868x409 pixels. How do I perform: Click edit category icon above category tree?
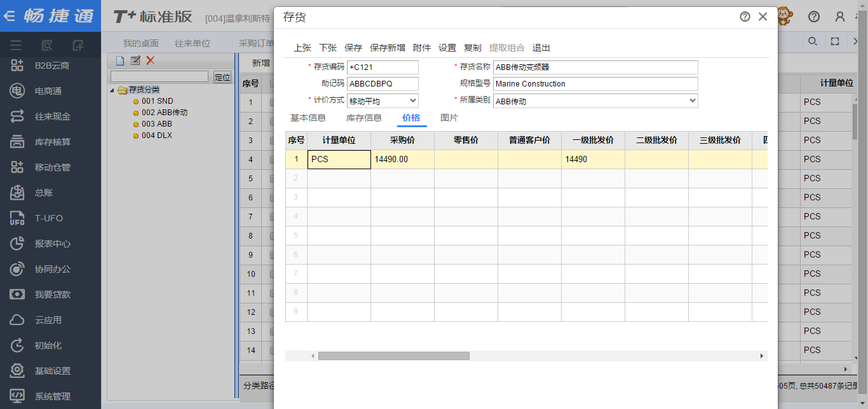point(135,60)
